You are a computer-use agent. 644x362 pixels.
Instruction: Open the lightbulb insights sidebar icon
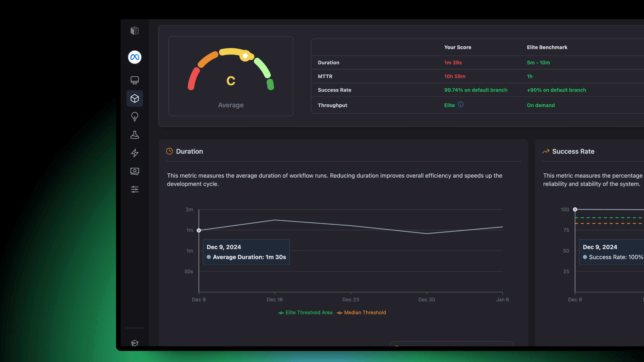tap(135, 117)
